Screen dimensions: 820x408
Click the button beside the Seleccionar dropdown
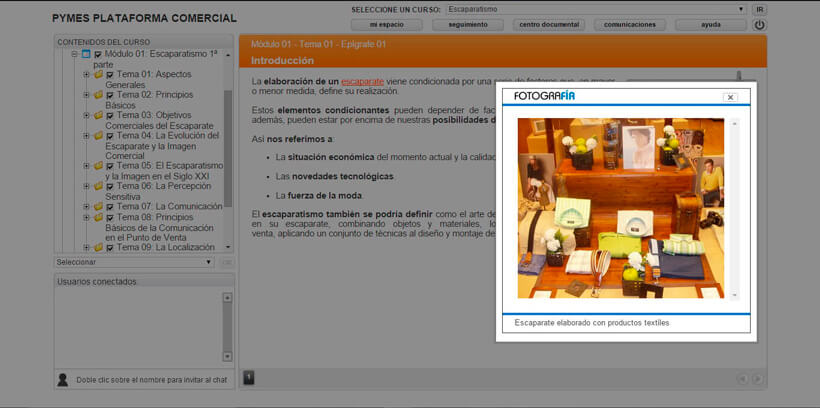tap(227, 262)
